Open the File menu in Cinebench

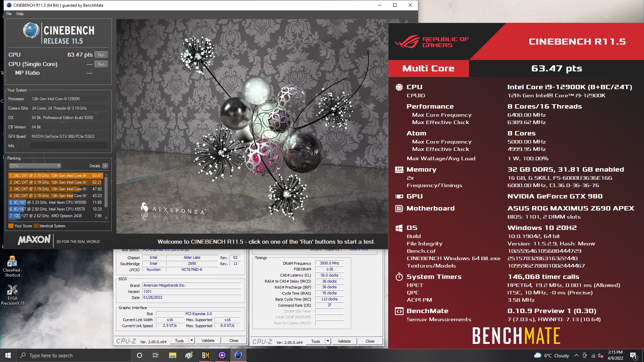tap(9, 14)
